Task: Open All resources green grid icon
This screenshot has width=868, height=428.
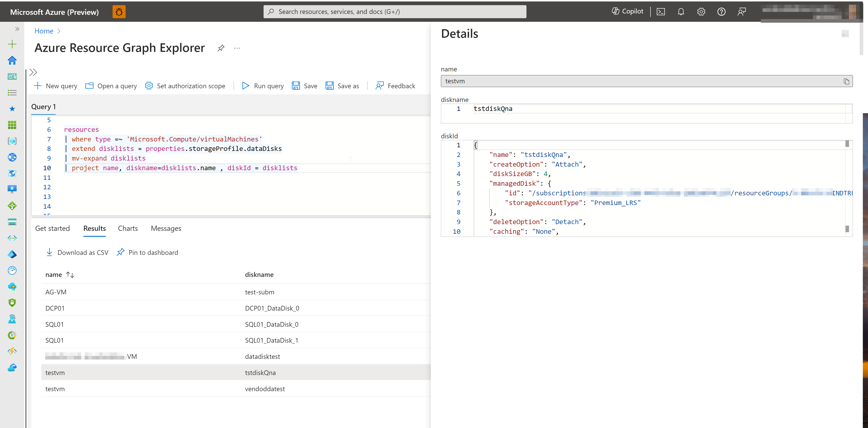Action: click(x=12, y=125)
